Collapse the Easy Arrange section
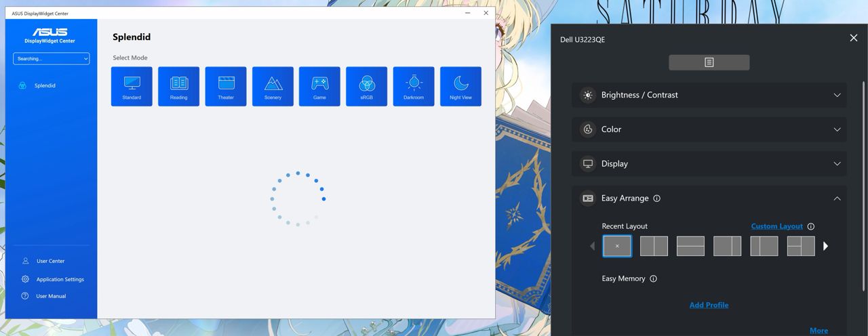 click(x=837, y=198)
